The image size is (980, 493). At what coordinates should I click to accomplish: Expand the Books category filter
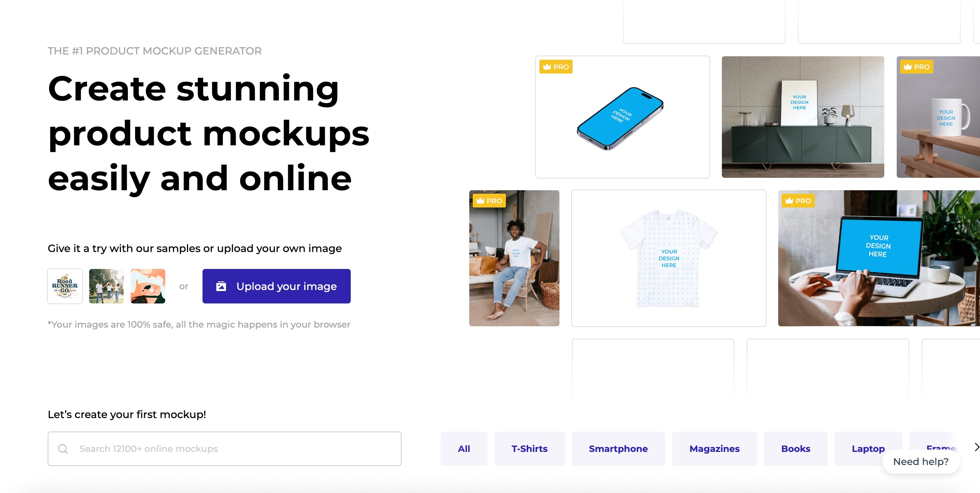(796, 448)
